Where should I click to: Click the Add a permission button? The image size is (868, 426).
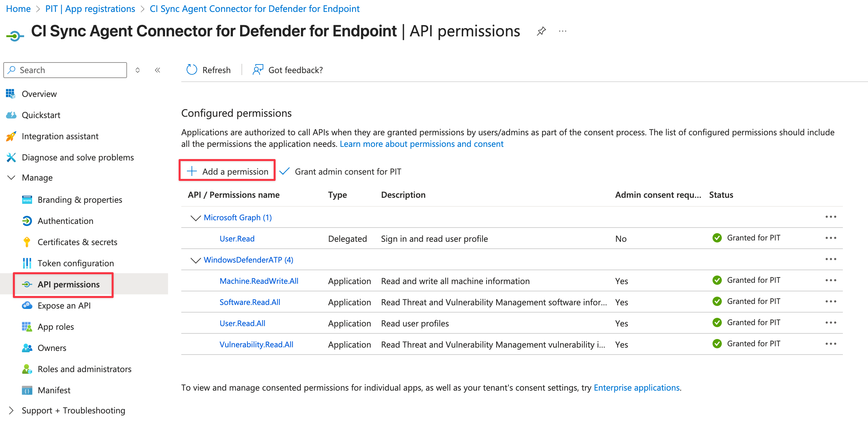[228, 171]
